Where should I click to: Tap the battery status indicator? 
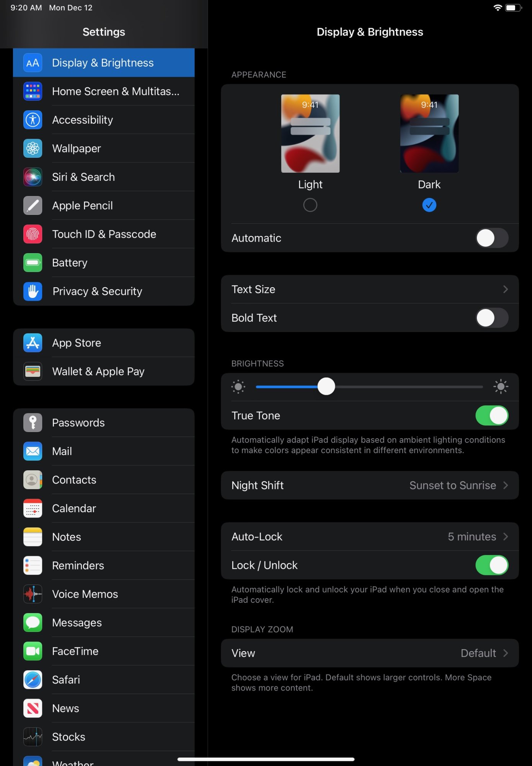tap(513, 8)
